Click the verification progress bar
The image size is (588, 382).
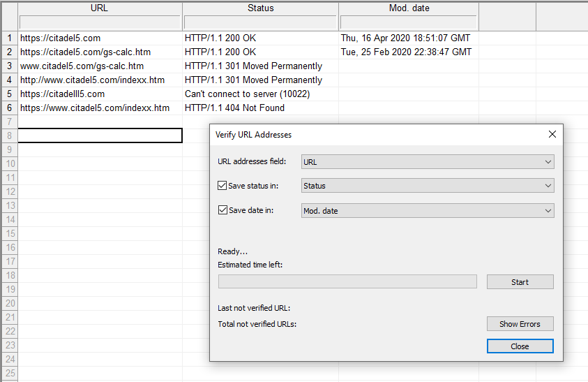(x=347, y=281)
